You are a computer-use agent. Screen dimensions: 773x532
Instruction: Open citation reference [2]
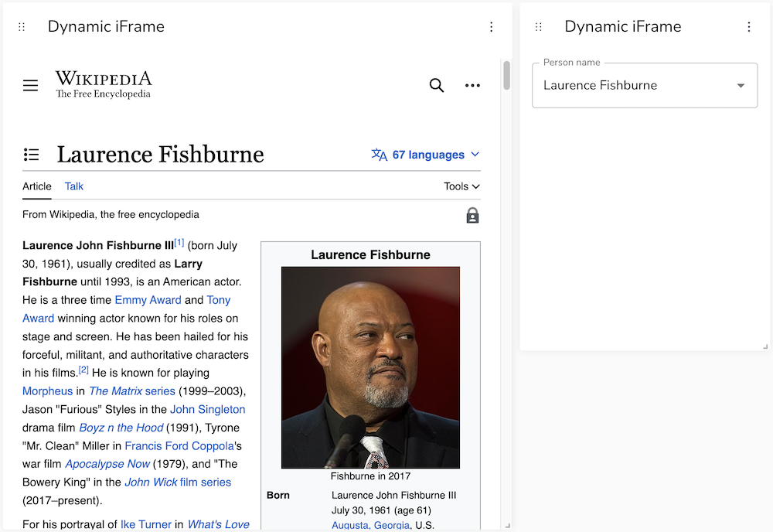click(83, 370)
